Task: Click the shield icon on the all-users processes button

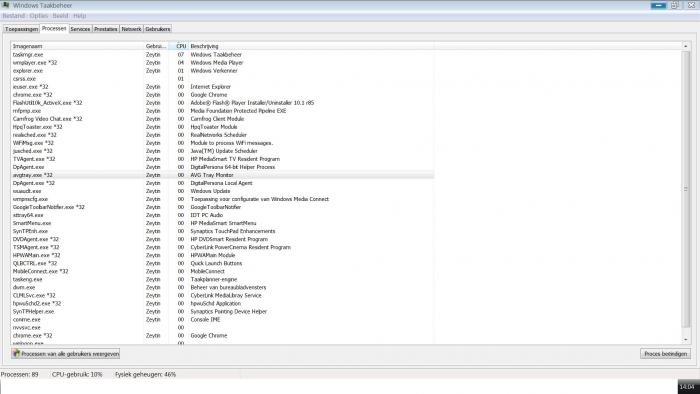Action: [x=17, y=353]
